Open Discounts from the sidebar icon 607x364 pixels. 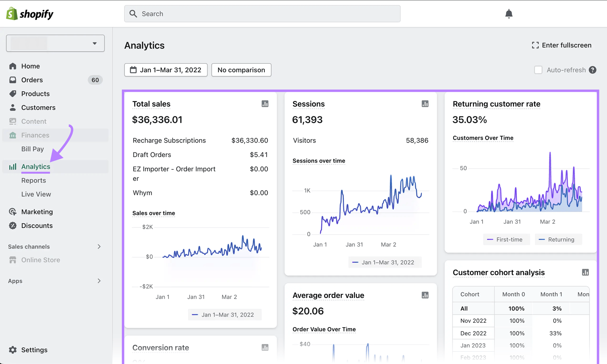click(x=13, y=225)
